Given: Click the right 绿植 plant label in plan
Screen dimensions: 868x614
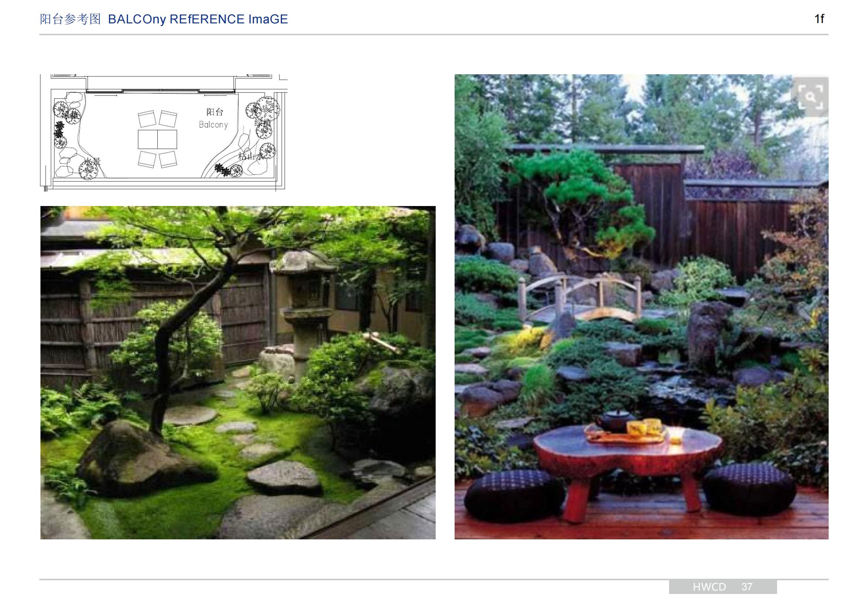Looking at the screenshot, I should click(263, 123).
